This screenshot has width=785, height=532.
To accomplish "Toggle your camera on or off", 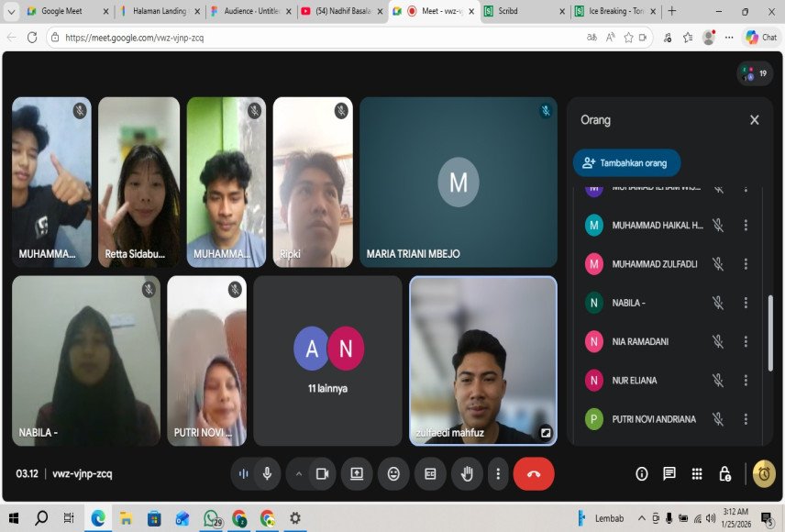I will pos(322,473).
